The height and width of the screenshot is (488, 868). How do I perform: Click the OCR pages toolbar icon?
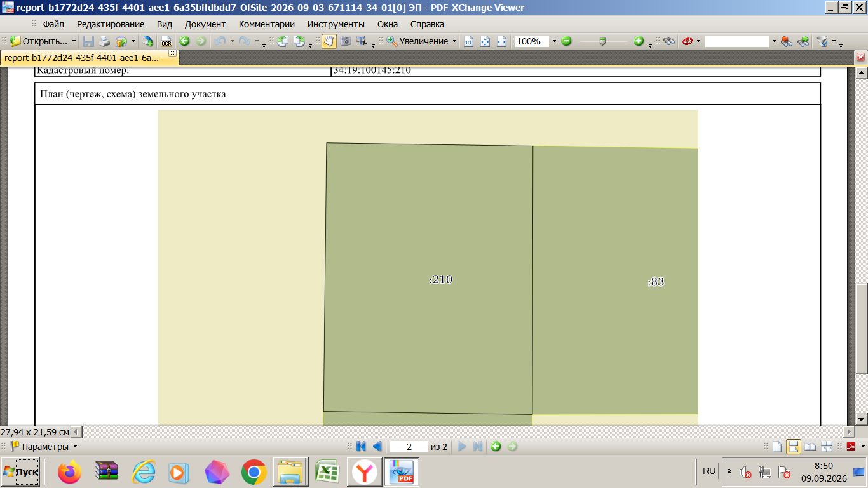(166, 41)
